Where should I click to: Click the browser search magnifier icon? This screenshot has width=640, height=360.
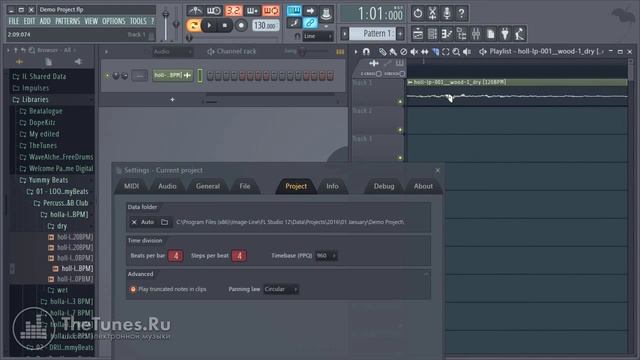[x=32, y=50]
